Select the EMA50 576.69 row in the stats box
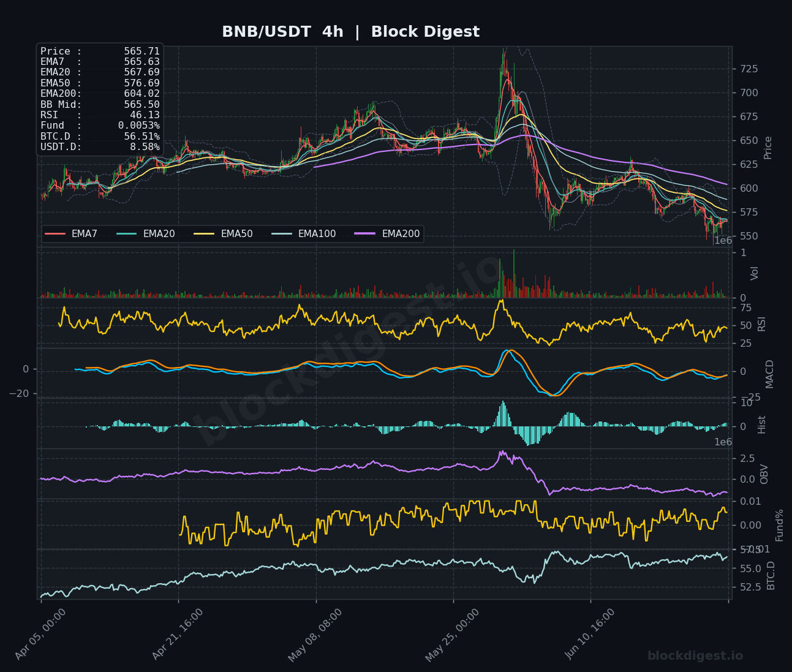 click(100, 83)
